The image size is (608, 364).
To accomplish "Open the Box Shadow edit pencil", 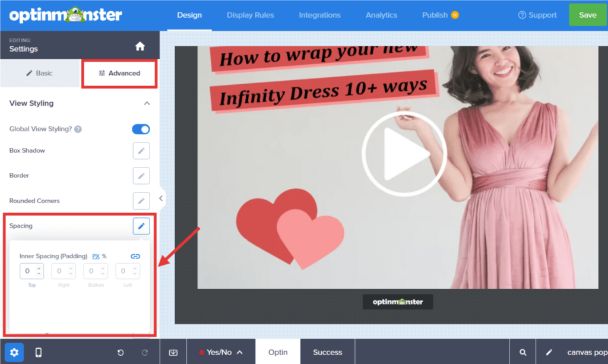I will 141,151.
